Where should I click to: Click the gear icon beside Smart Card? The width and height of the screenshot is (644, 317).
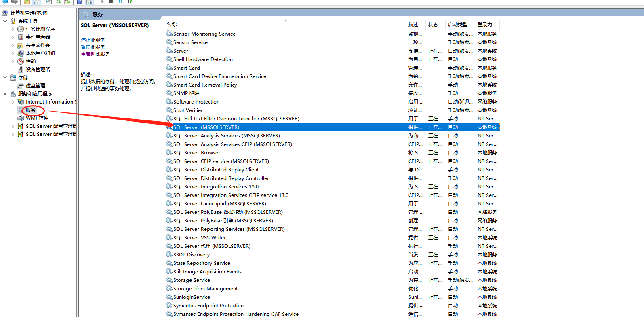coord(169,68)
